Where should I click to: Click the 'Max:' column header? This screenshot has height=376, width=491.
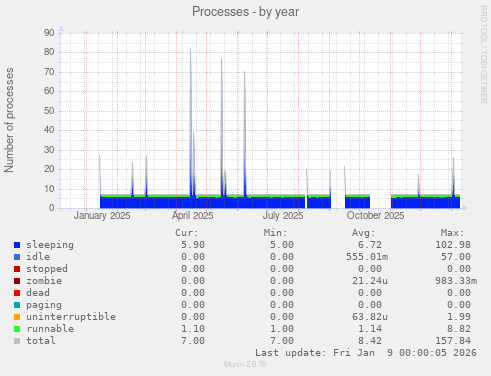(x=452, y=233)
